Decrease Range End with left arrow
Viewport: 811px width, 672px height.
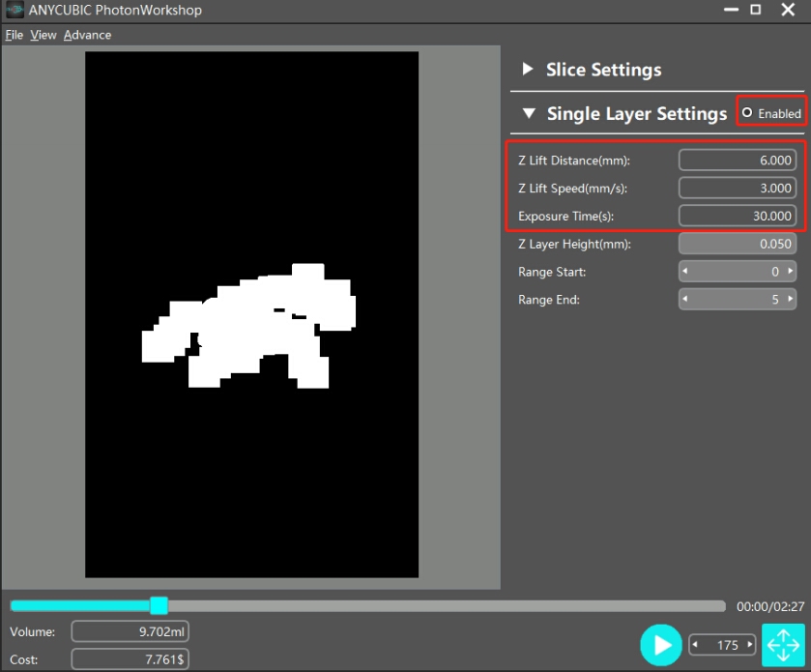pyautogui.click(x=685, y=300)
